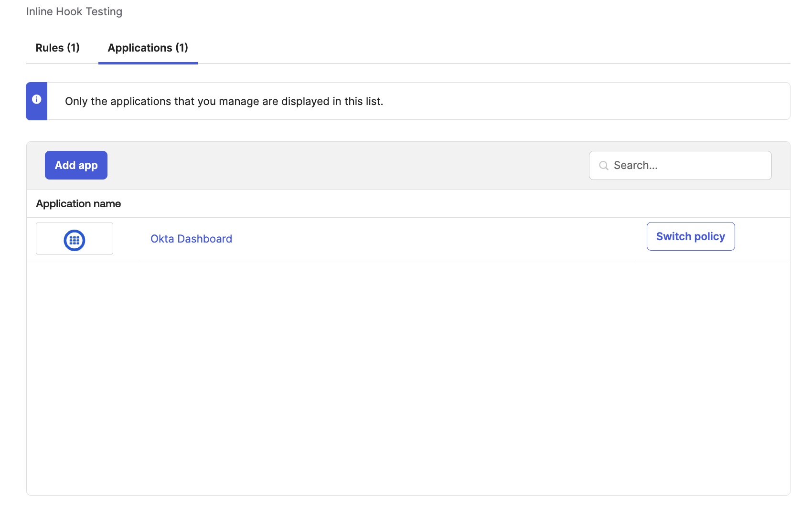
Task: Click the search glass inside the search box
Action: tap(603, 165)
